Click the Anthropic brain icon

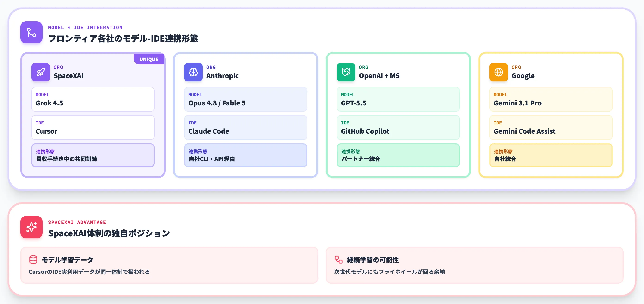[193, 72]
